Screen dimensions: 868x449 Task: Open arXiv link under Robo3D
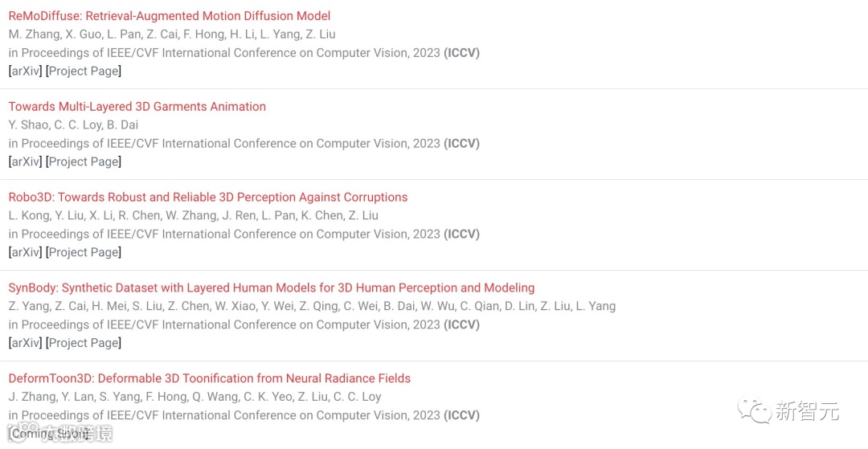[x=25, y=252]
